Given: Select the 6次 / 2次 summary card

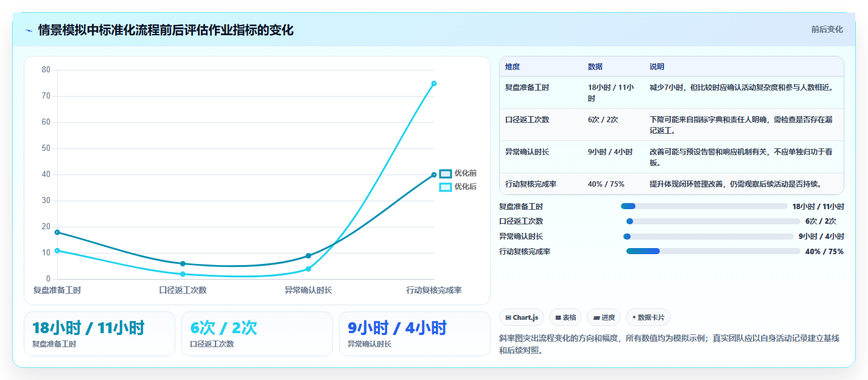Looking at the screenshot, I should point(257,334).
